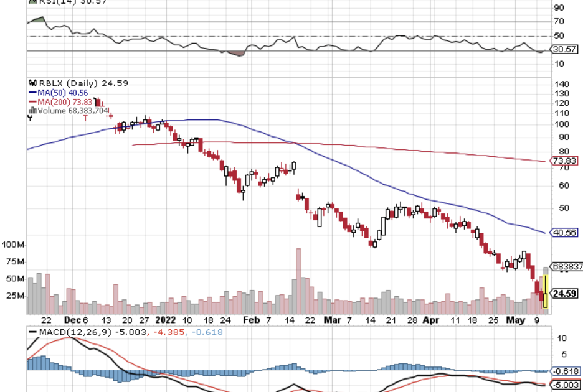Click the yellow highlighted latest candle
The height and width of the screenshot is (392, 583).
pyautogui.click(x=546, y=292)
